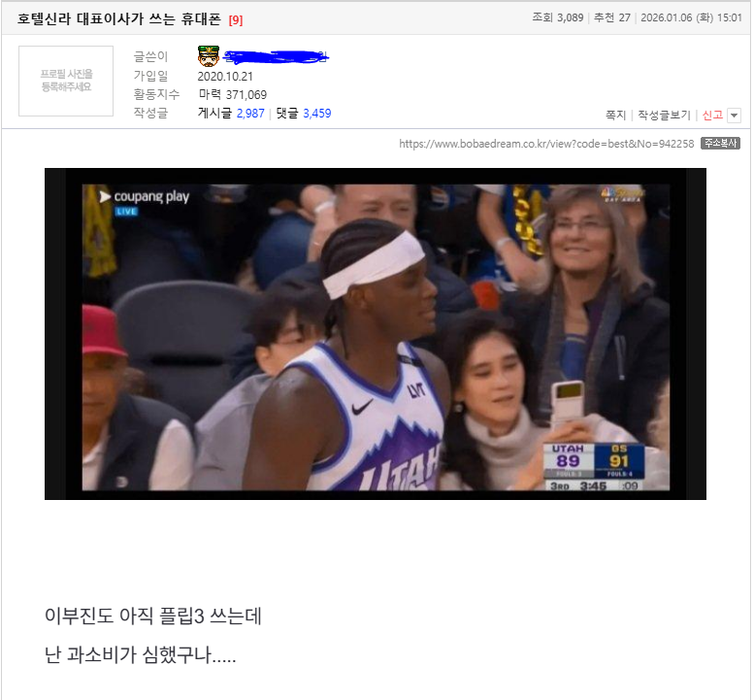This screenshot has height=700, width=754.
Task: Click the join date 2020.10.21
Action: pyautogui.click(x=225, y=77)
